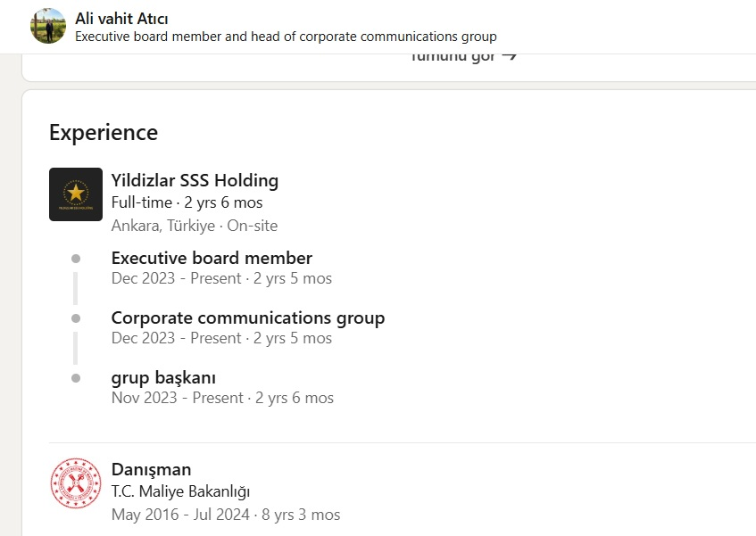Screen dimensions: 756x536
Task: Click the bullet marker beside Corporate communications group
Action: [76, 318]
